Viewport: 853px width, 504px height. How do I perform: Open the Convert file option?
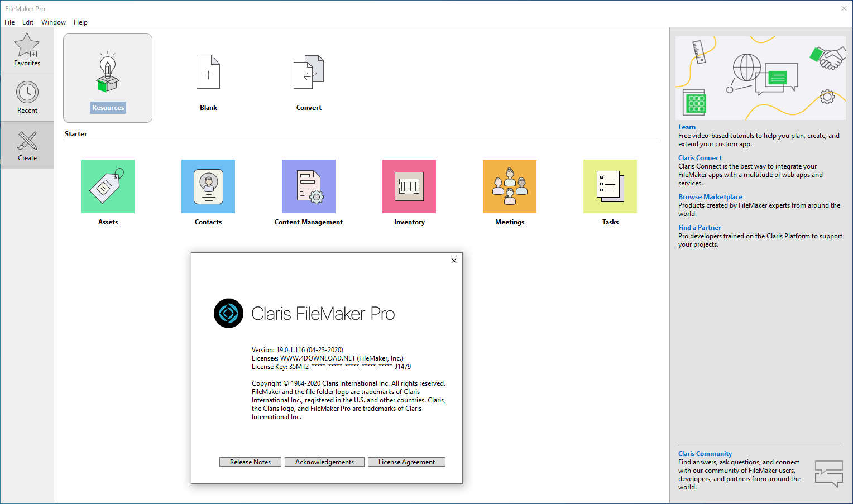[308, 81]
